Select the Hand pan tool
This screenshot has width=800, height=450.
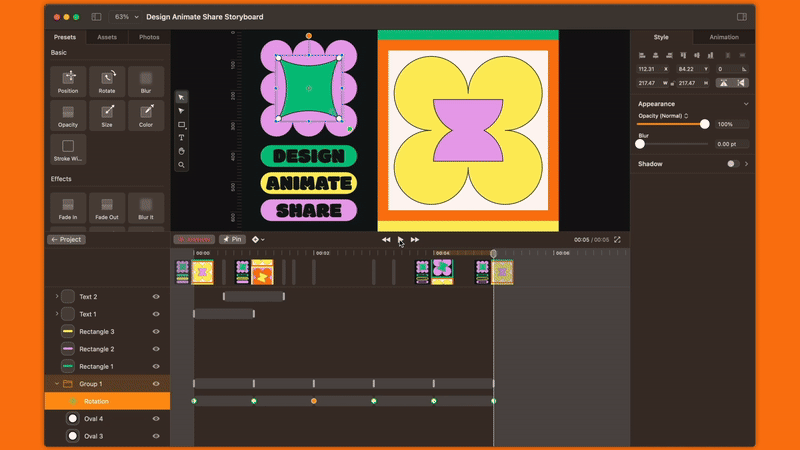pos(181,152)
